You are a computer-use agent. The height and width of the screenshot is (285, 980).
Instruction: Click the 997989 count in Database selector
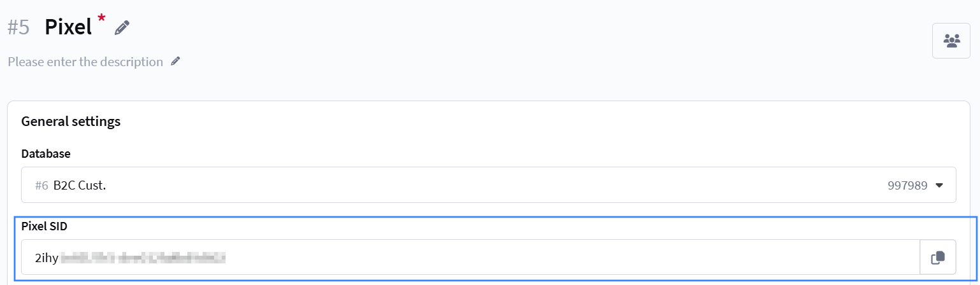pyautogui.click(x=907, y=186)
